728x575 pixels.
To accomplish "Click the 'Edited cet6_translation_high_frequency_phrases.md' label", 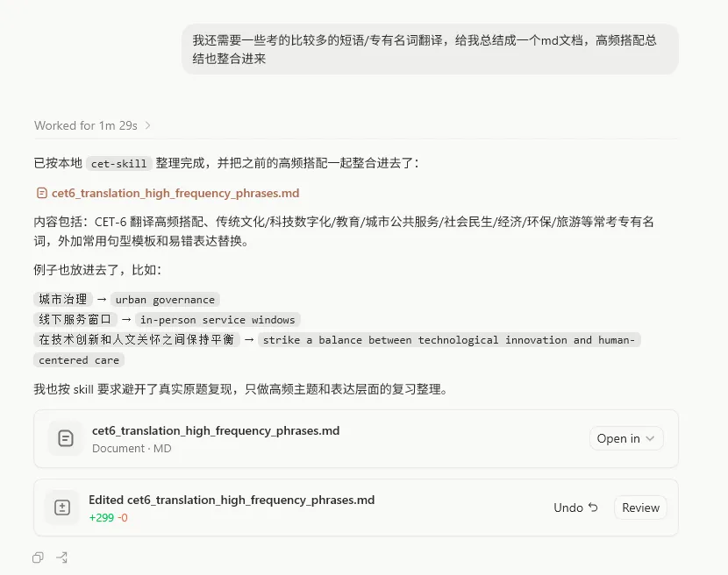I will [x=232, y=500].
